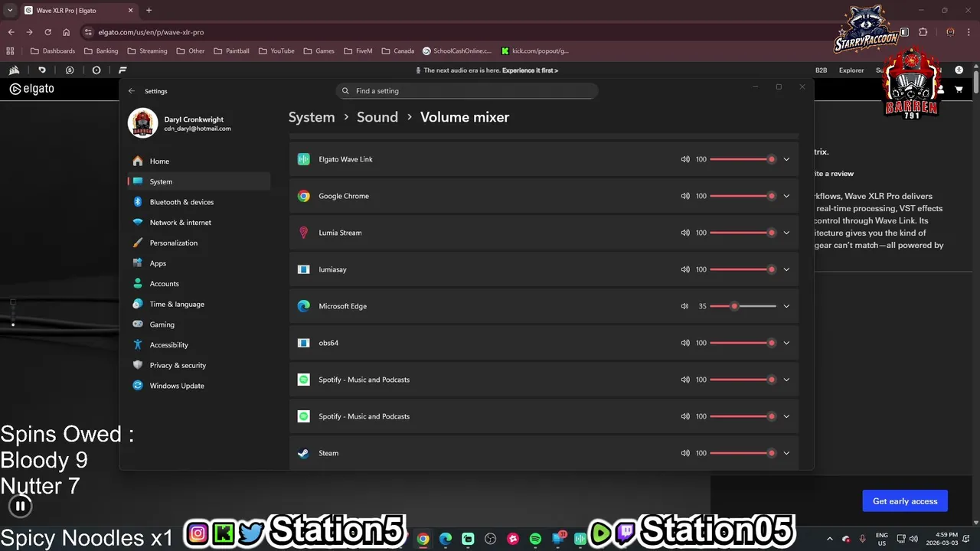Adjust Steam volume slider
Viewport: 980px width, 551px height.
743,453
